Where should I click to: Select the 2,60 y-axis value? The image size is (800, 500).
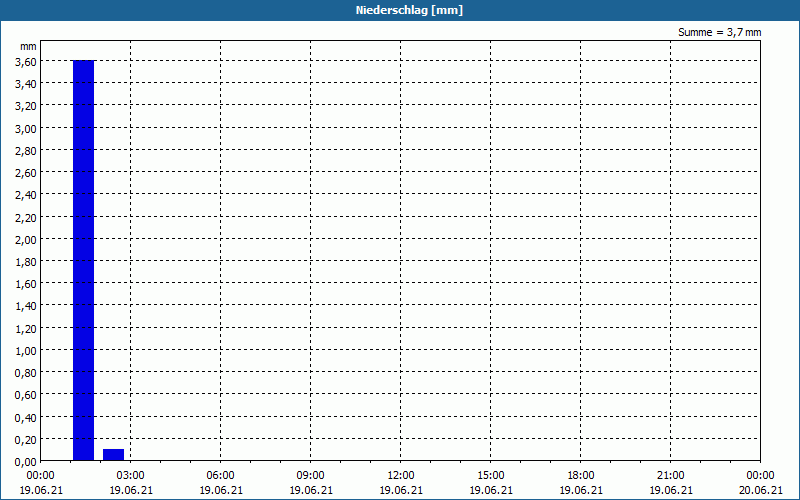pos(26,173)
